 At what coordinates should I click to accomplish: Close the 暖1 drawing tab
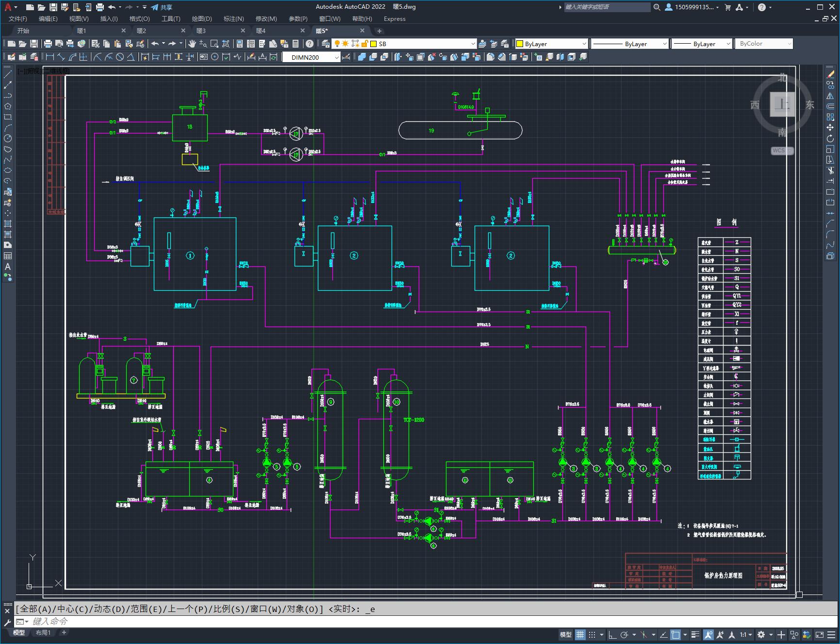(123, 31)
